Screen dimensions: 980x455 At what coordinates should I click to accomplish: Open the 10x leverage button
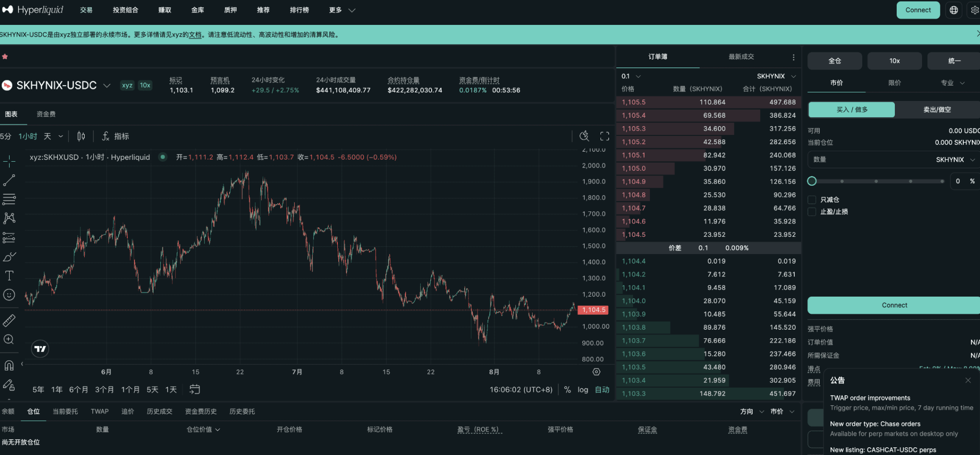click(894, 61)
